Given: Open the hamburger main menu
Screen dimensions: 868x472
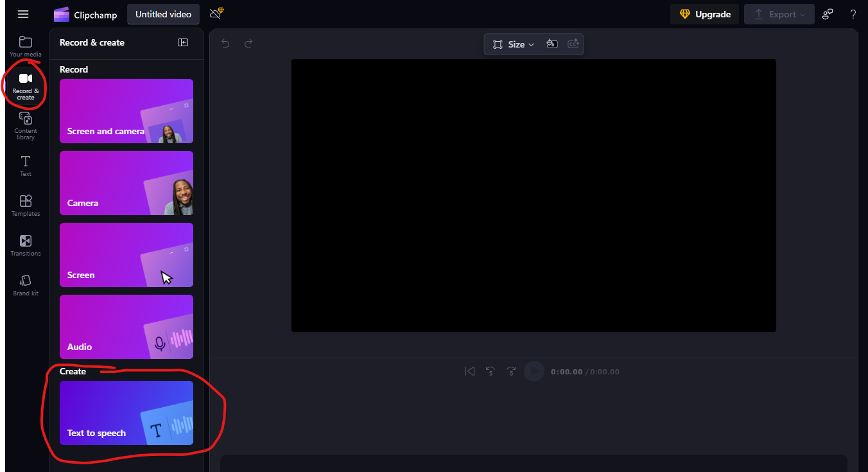Looking at the screenshot, I should coord(23,14).
